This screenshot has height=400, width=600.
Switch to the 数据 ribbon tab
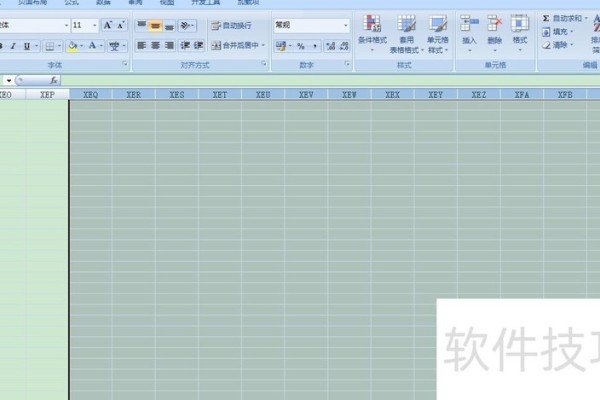[x=103, y=2]
